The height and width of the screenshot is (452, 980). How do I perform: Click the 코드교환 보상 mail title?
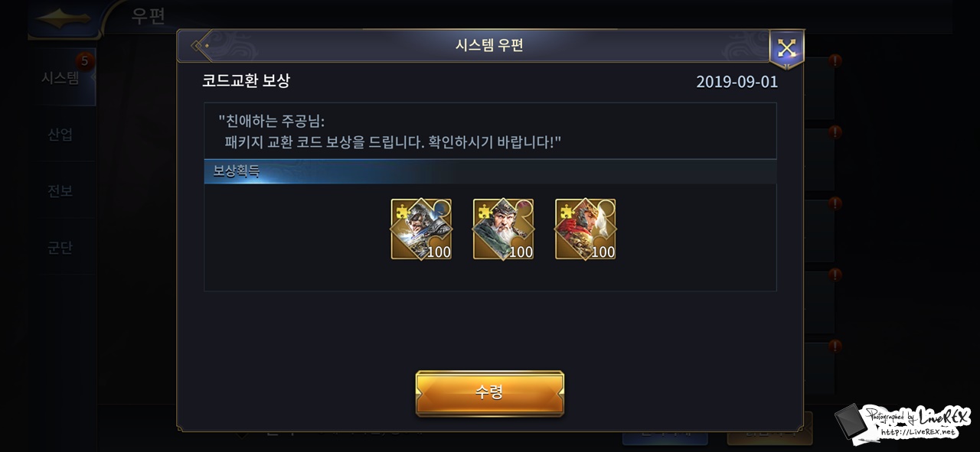(x=246, y=80)
